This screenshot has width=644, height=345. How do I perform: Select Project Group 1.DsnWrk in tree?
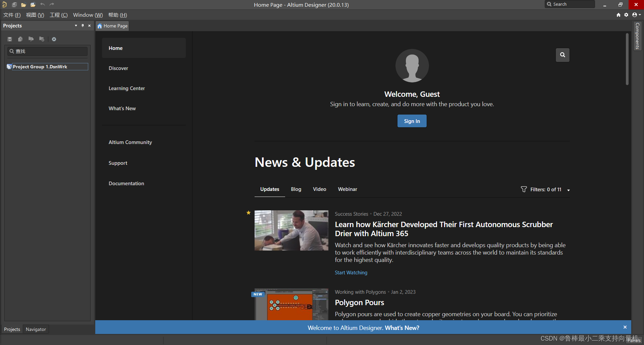[40, 67]
